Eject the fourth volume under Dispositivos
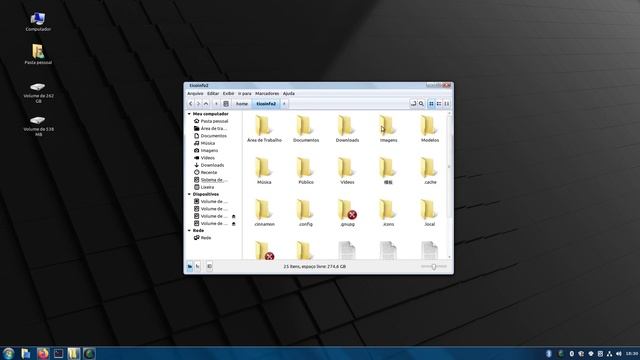Screen dimensions: 640x360 233,224
